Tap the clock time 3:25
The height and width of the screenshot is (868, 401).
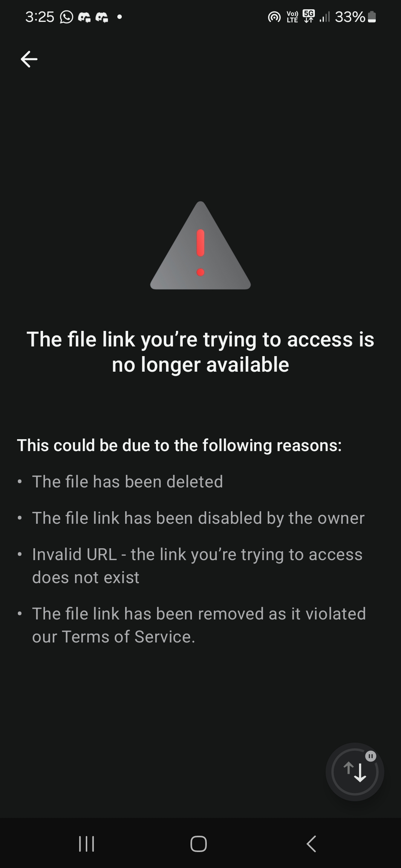click(x=40, y=17)
